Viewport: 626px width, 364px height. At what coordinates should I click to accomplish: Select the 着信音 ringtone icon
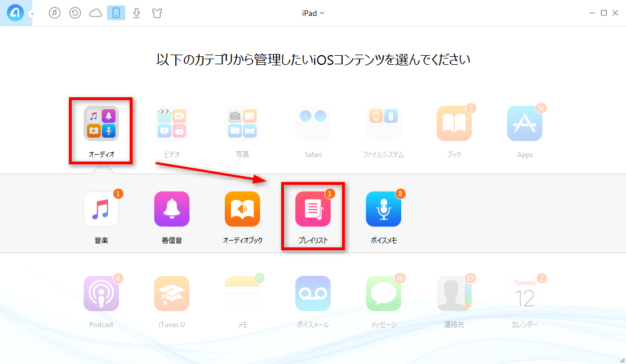tap(172, 209)
